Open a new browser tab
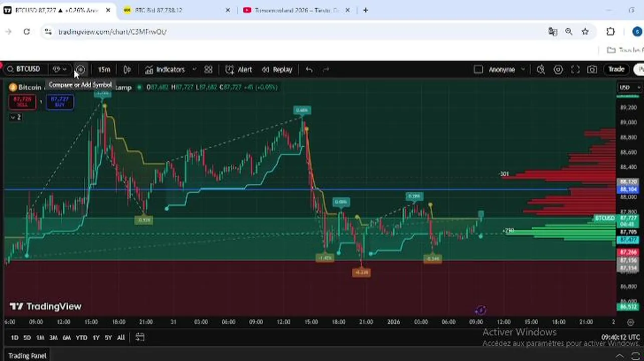This screenshot has width=644, height=361. click(x=366, y=10)
